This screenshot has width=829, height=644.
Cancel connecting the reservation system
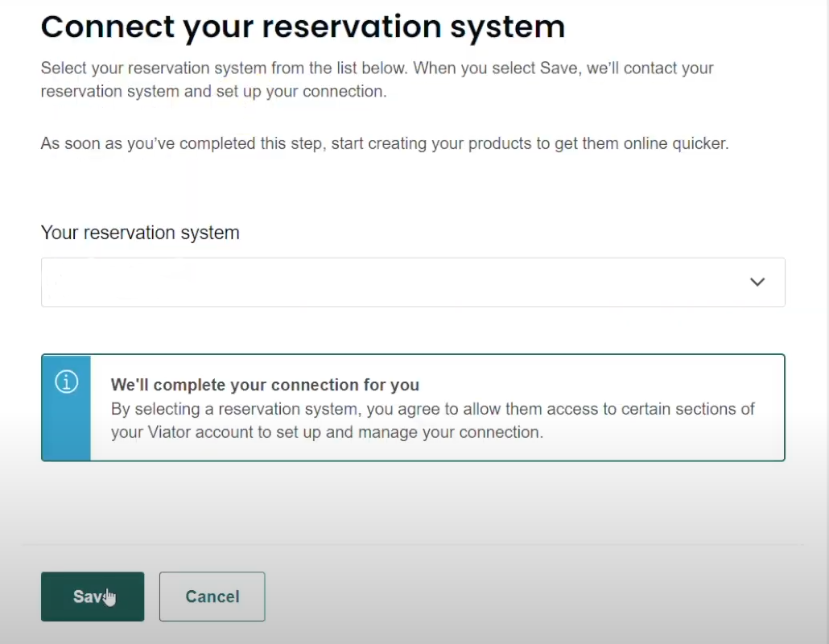click(212, 597)
